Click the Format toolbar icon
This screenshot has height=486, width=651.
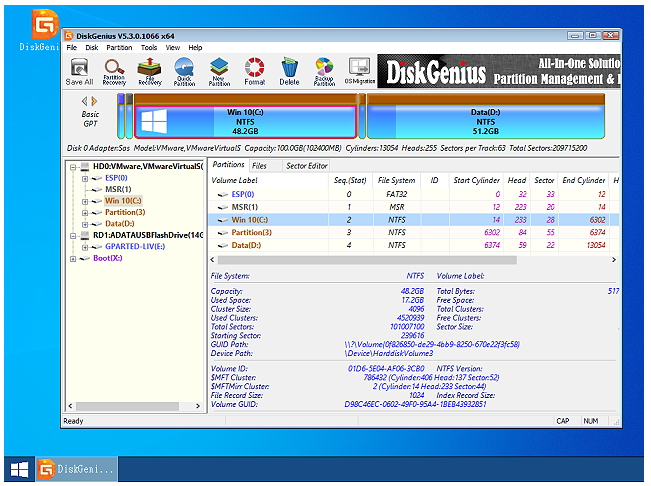click(x=255, y=71)
